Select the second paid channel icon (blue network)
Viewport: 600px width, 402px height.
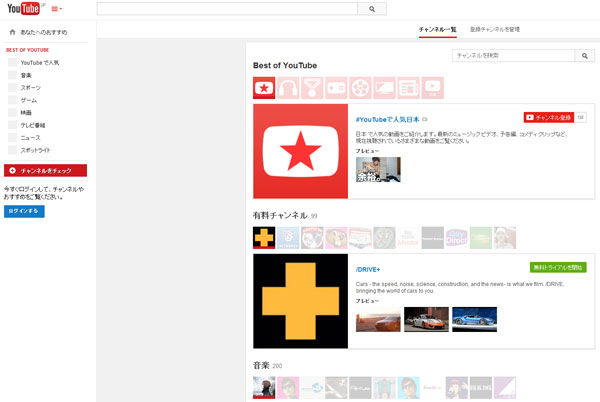point(288,238)
